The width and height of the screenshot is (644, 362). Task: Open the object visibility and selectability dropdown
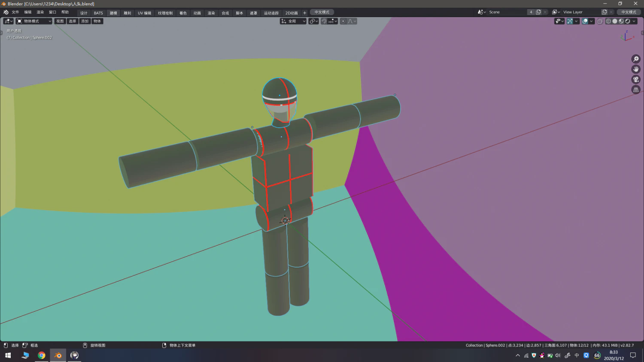559,21
